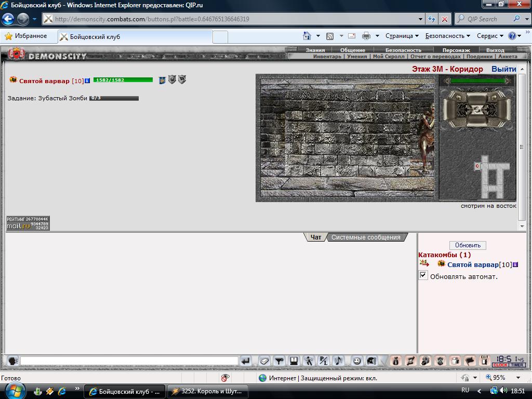Click the chat message input field
The width and height of the screenshot is (532, 399).
pyautogui.click(x=129, y=361)
